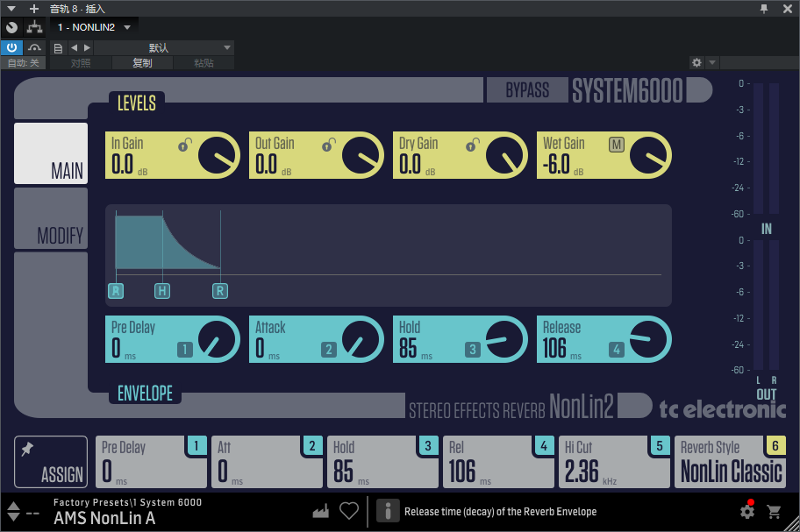Viewport: 800px width, 532px height.
Task: Click the "Factory Presets\1 System 6000" path text
Action: (127, 502)
